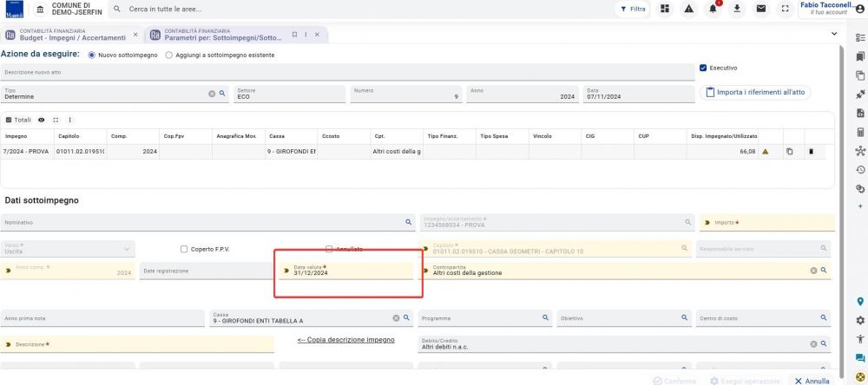Check the Annullato checkbox
The height and width of the screenshot is (385, 868).
(329, 249)
